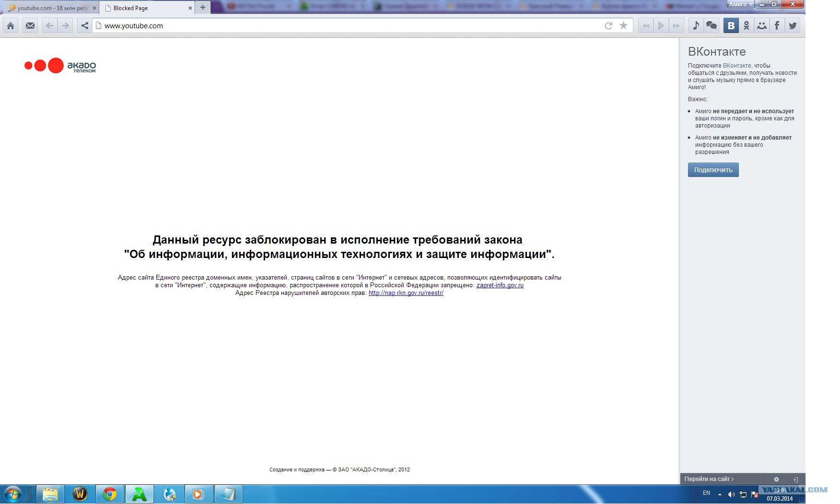
Task: Select the VKontakte sidebar icon
Action: tap(731, 26)
